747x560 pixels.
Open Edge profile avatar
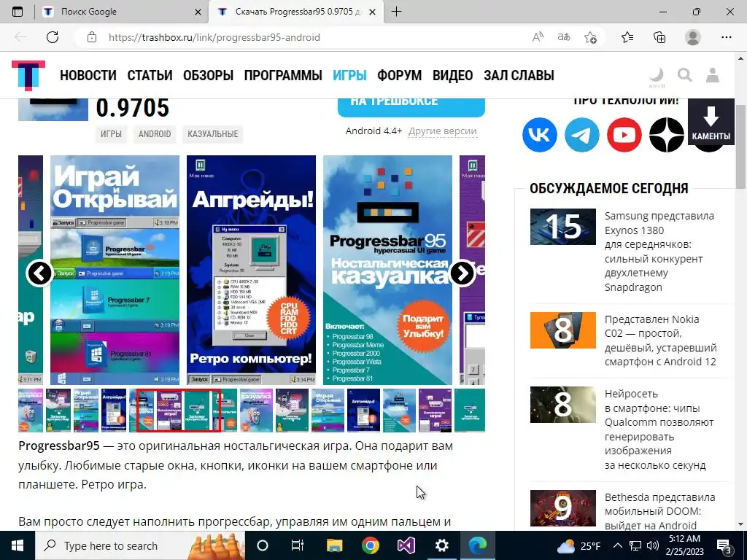click(x=693, y=37)
